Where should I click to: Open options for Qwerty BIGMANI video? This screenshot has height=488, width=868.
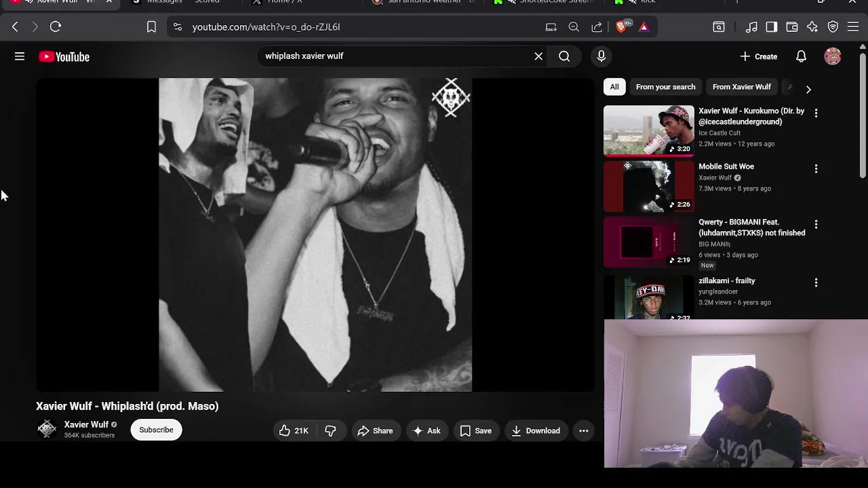point(816,224)
